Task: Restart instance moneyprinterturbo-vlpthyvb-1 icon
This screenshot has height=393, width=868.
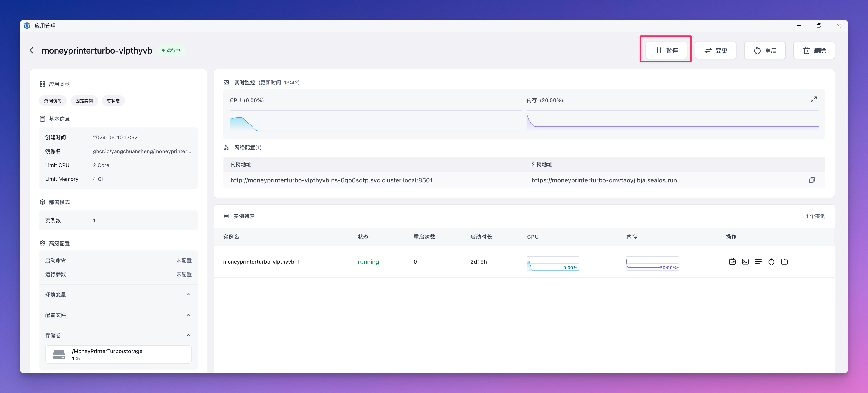Action: (772, 262)
